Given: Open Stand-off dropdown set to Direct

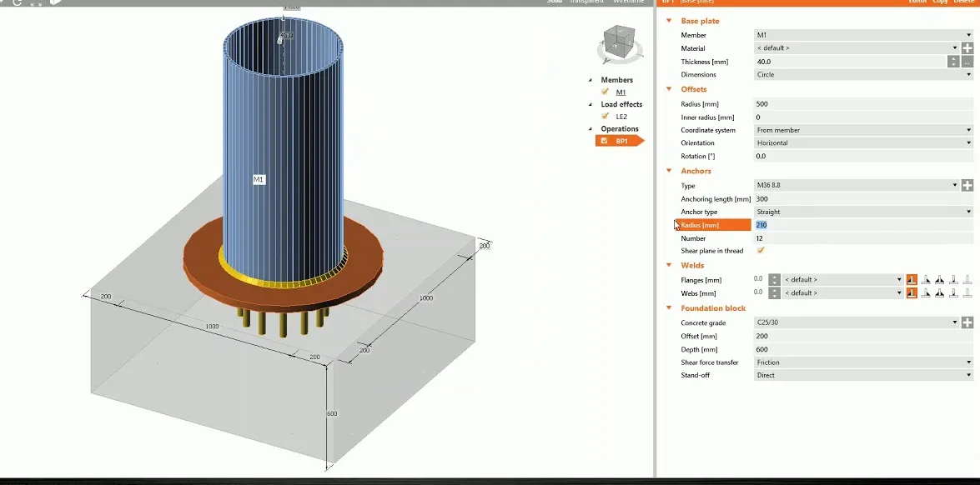Looking at the screenshot, I should (x=863, y=375).
